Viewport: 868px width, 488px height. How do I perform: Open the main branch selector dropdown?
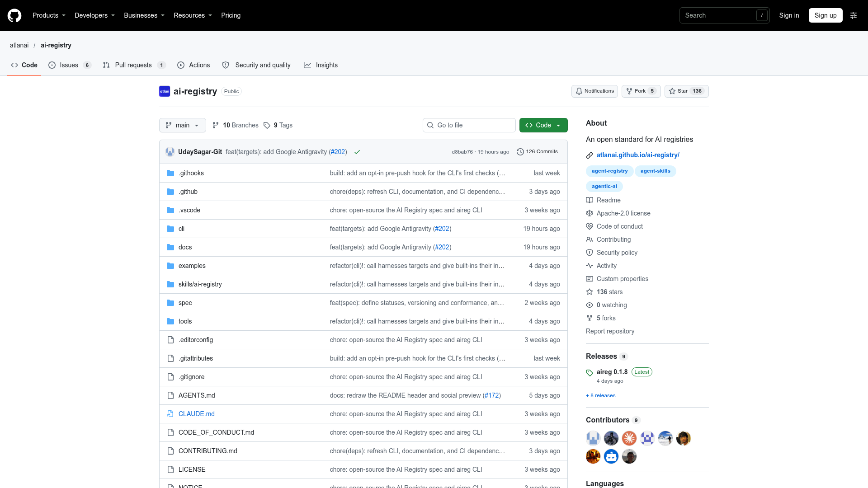[183, 125]
